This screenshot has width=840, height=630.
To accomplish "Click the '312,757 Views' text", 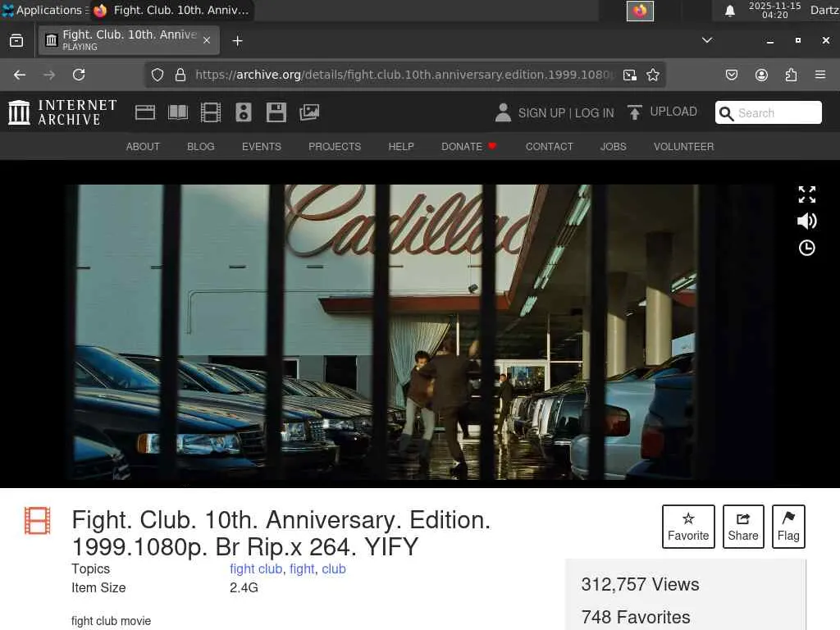I will (640, 584).
